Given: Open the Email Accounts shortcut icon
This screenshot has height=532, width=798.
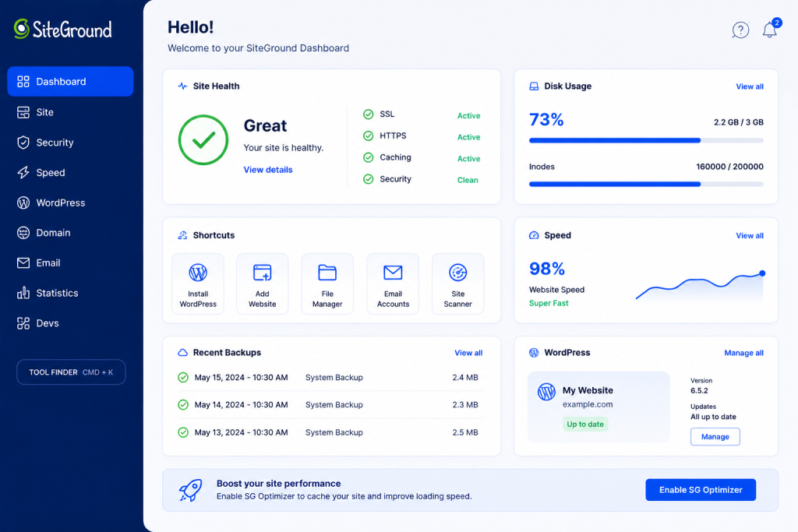Looking at the screenshot, I should [393, 273].
